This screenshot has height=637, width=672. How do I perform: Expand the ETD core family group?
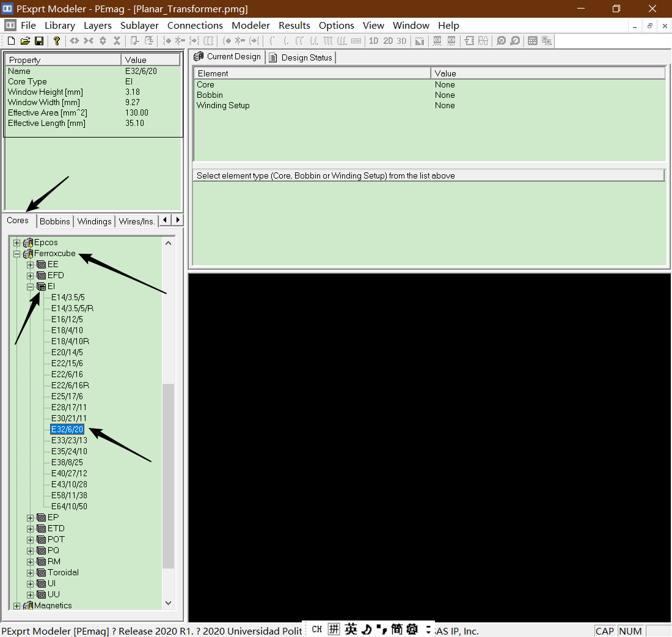[x=29, y=528]
